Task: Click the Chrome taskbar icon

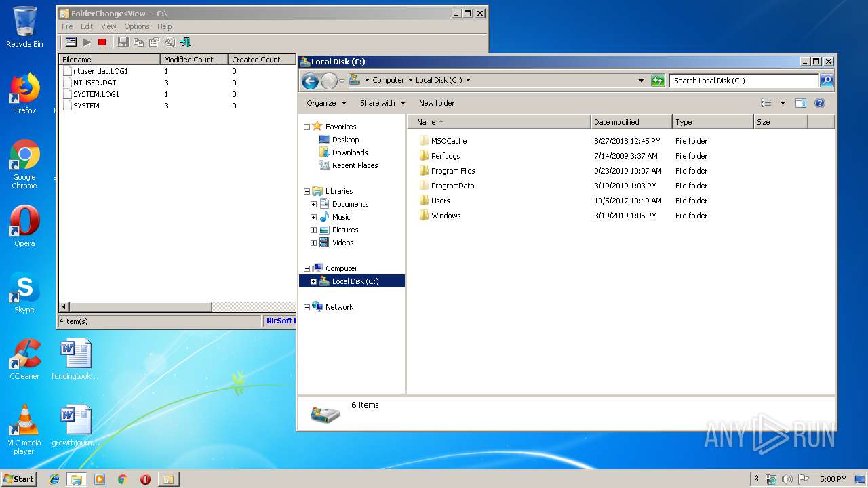Action: point(122,479)
